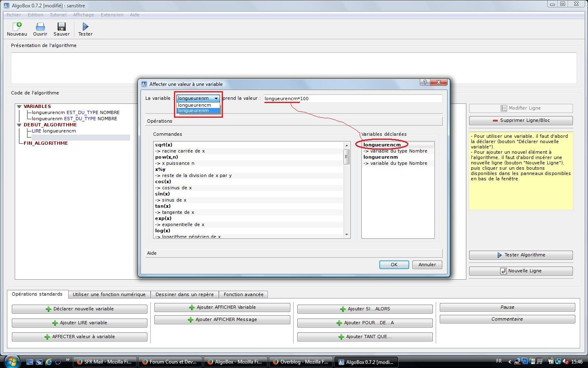Select sqrt(x) in Commandes list
Viewport: 588px width, 368px height.
[x=164, y=145]
